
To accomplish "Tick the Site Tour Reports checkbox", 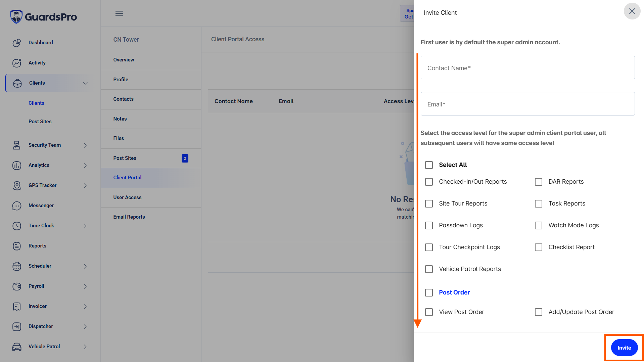I will coord(429,203).
